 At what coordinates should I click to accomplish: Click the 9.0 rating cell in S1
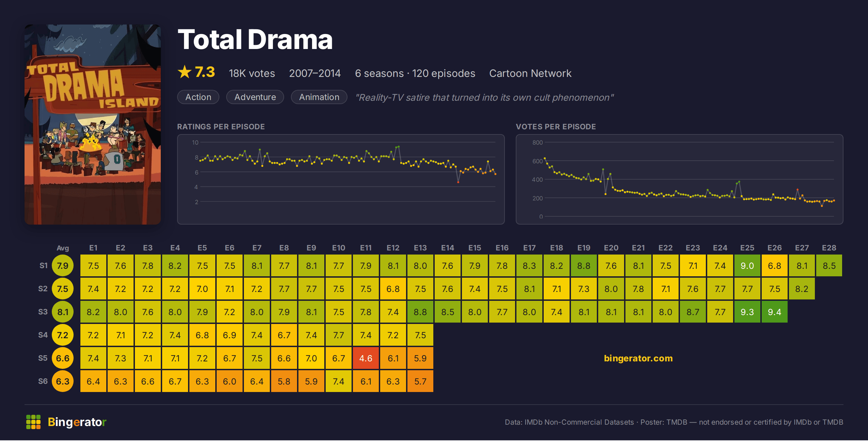point(747,265)
